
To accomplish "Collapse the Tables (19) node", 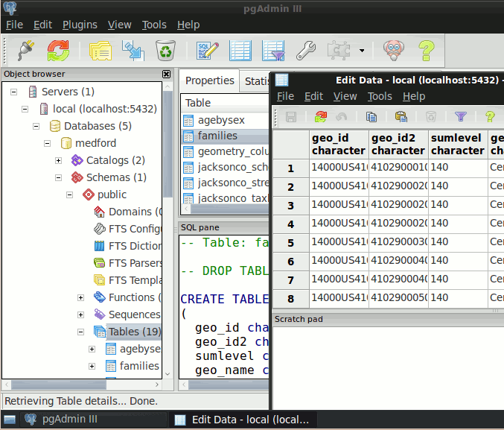I will [80, 332].
